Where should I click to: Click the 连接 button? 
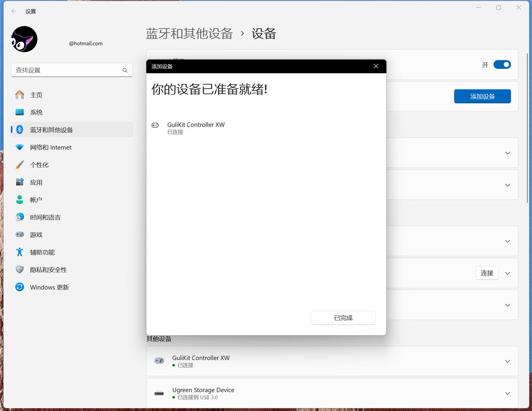click(487, 273)
